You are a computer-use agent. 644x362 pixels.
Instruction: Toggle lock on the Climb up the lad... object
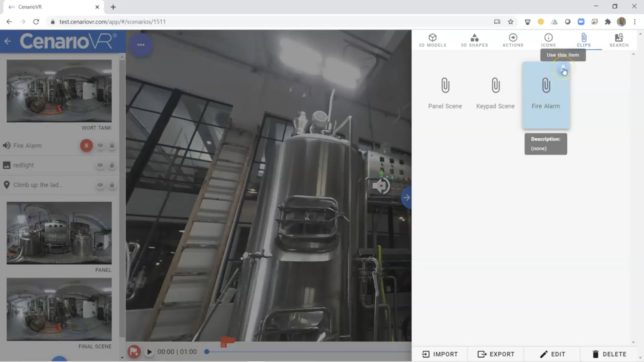point(112,185)
